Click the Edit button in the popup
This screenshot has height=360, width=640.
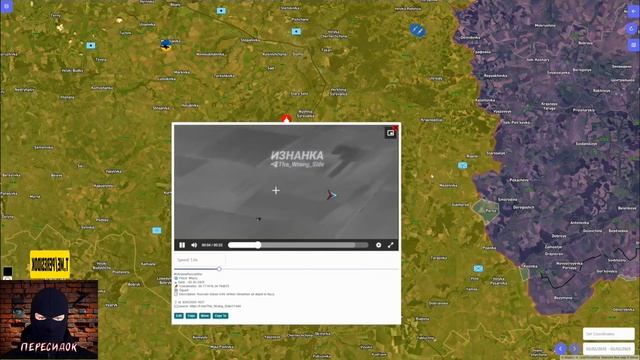(179, 316)
